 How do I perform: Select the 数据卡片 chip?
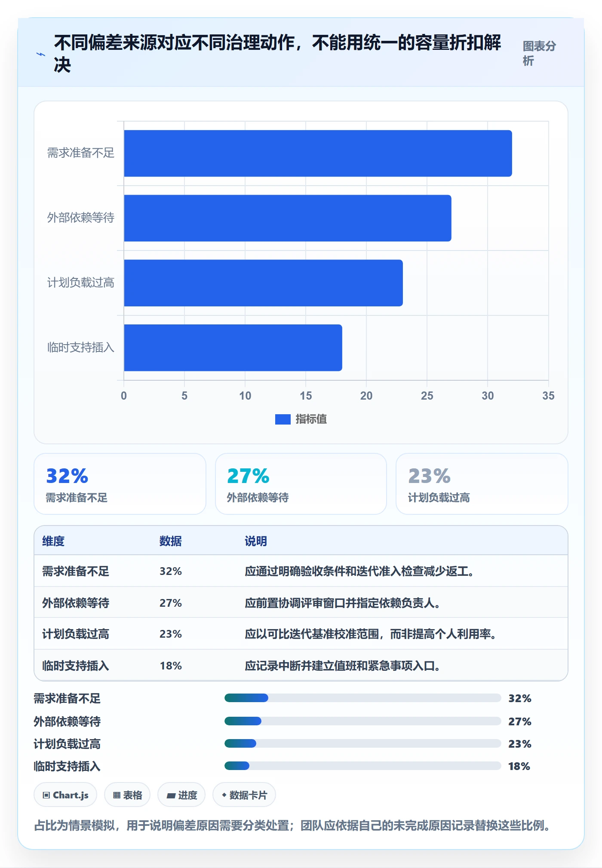[x=244, y=795]
